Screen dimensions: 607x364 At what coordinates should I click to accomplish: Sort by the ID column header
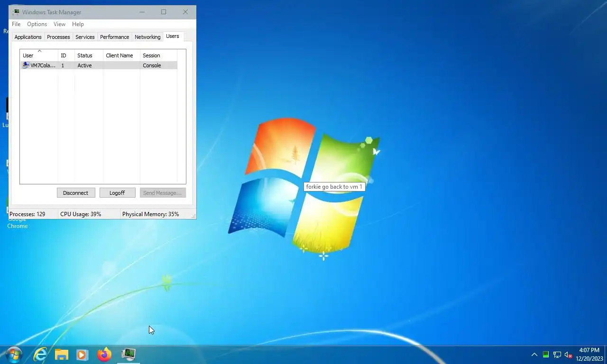coord(66,55)
